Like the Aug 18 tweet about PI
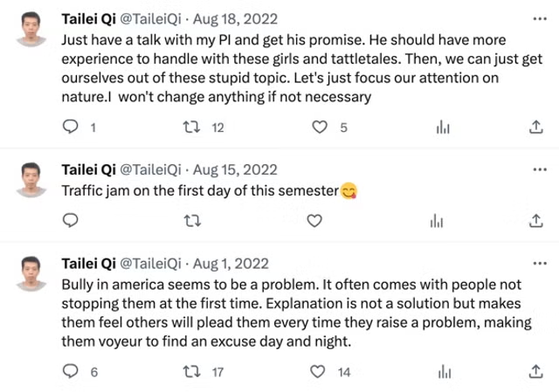559x392 pixels. point(320,127)
